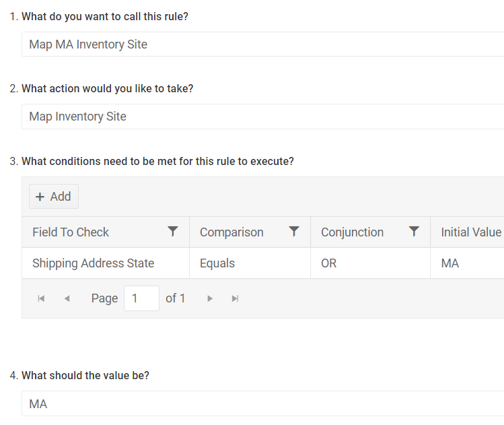Open the Conjunction column filter icon
The width and height of the screenshot is (504, 425).
[414, 231]
